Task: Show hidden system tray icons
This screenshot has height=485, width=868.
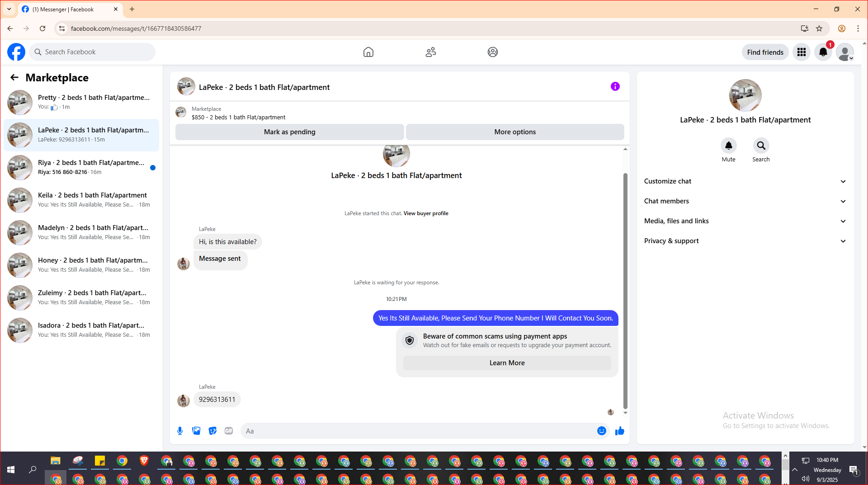Action: [795, 470]
